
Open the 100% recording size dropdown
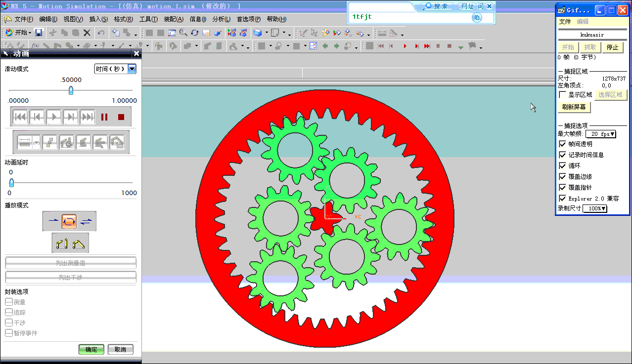pos(595,208)
